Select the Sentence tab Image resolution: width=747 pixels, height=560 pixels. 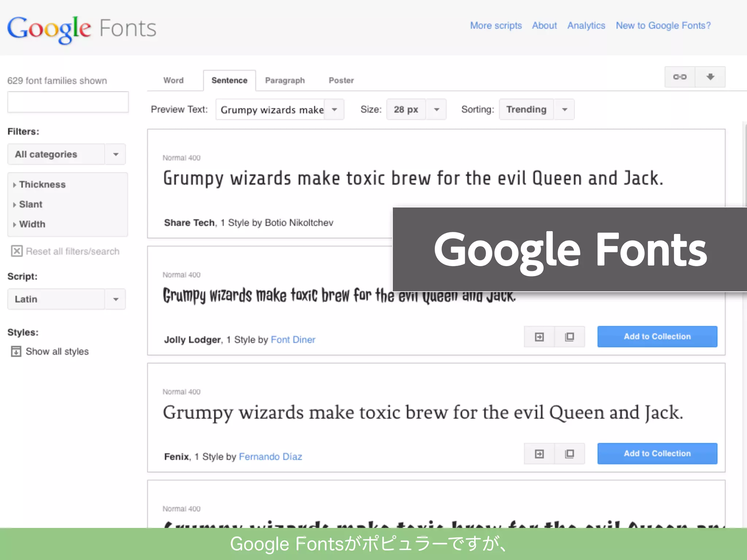(229, 80)
